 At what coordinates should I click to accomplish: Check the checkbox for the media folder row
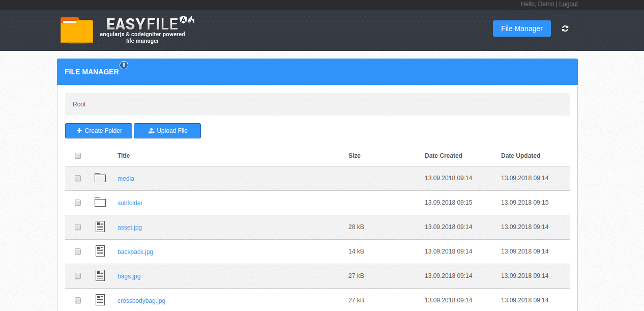[x=77, y=178]
